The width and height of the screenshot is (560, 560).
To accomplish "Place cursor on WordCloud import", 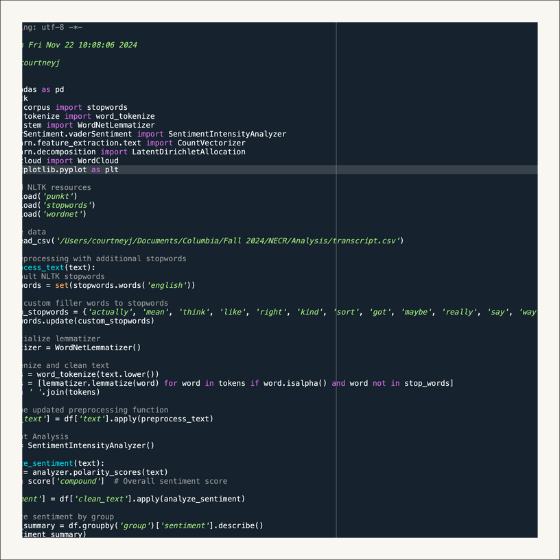I will click(98, 161).
